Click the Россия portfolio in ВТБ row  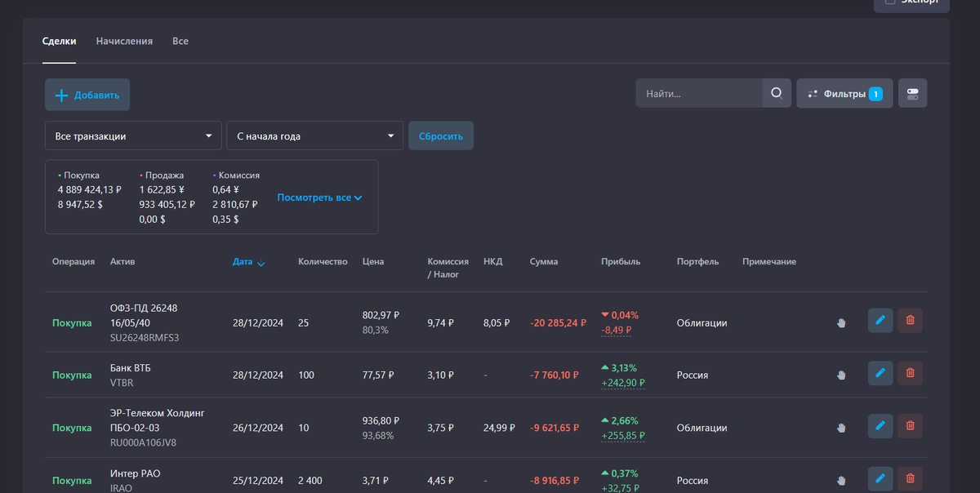693,375
